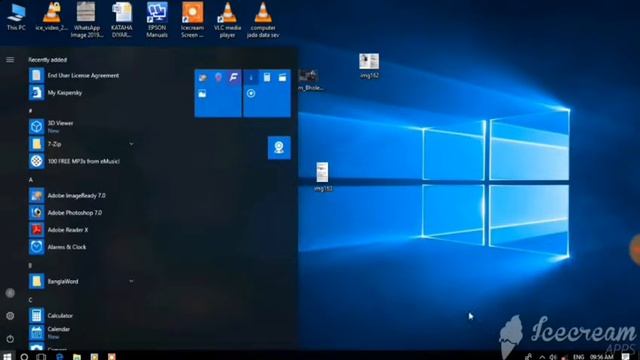Open End User License Agreement entry

(x=83, y=76)
